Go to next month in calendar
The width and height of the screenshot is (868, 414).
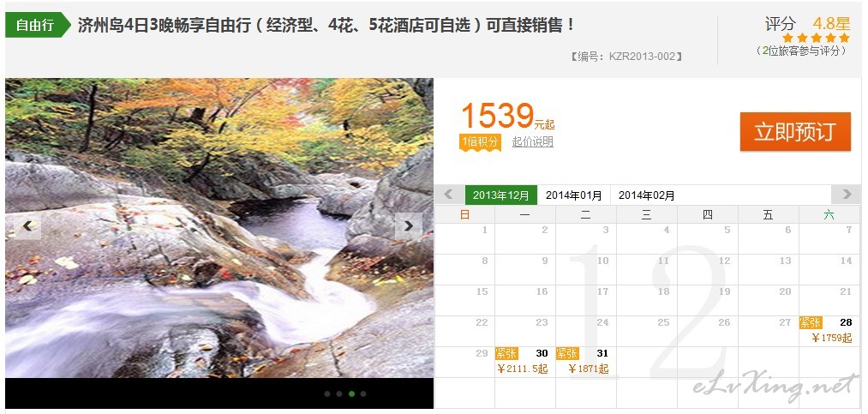pos(846,195)
